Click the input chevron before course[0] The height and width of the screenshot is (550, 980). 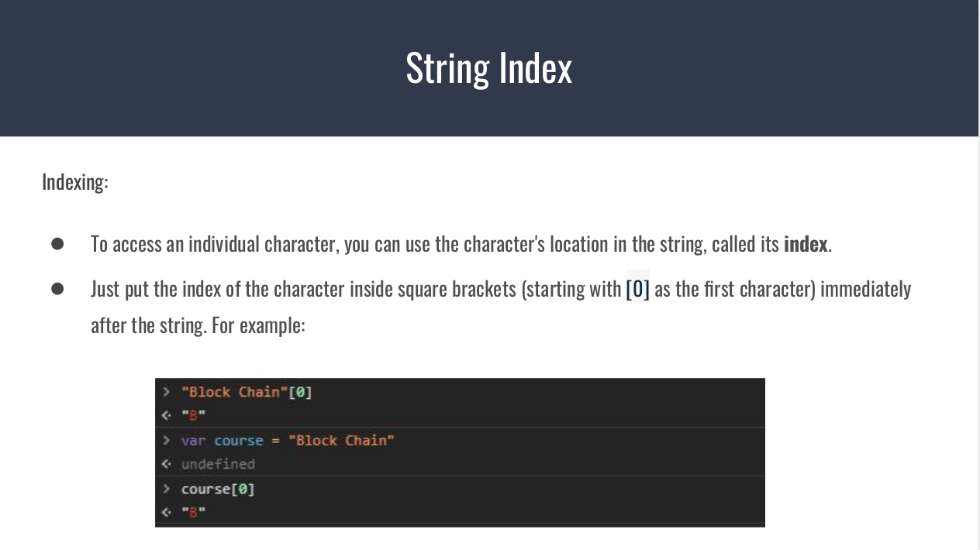(x=166, y=489)
